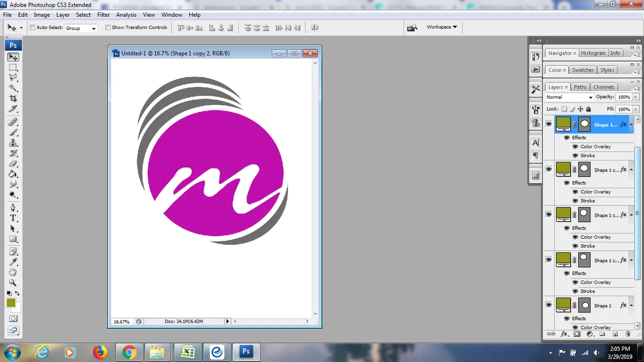Open the tool preset picker arrow
This screenshot has height=362, width=644.
coord(21,28)
